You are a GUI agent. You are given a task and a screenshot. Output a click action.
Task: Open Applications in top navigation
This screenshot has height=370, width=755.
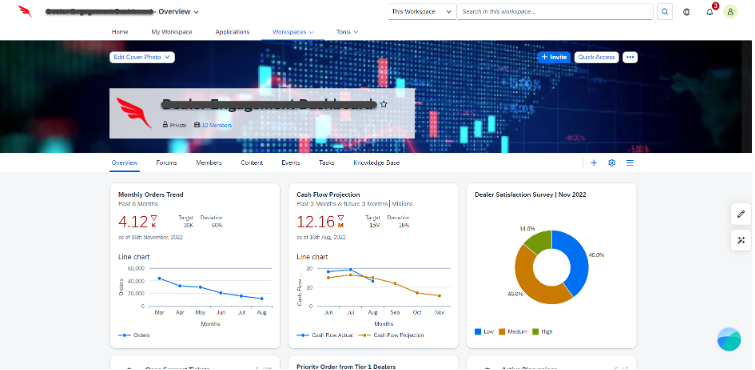(x=232, y=32)
